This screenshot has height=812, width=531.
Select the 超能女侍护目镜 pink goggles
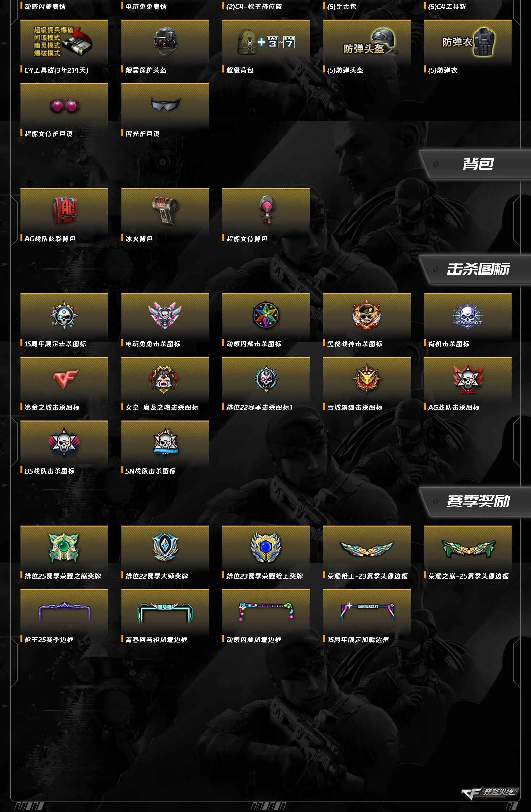64,105
